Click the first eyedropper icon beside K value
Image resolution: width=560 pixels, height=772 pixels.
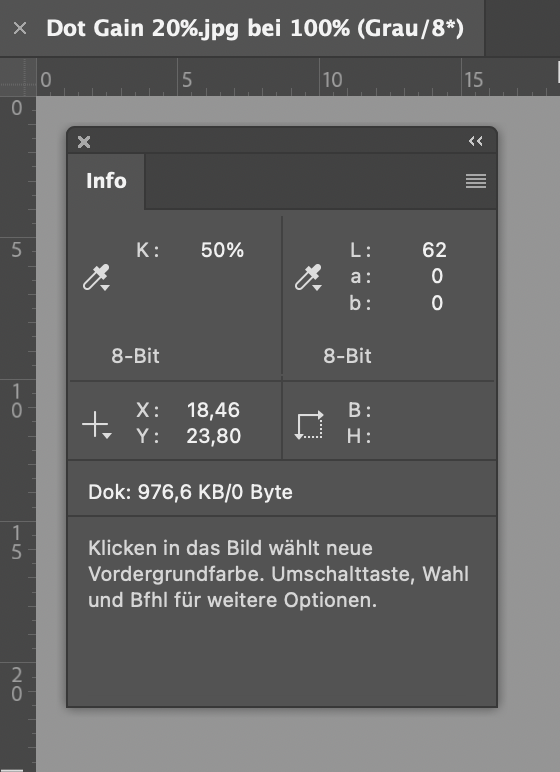(96, 278)
